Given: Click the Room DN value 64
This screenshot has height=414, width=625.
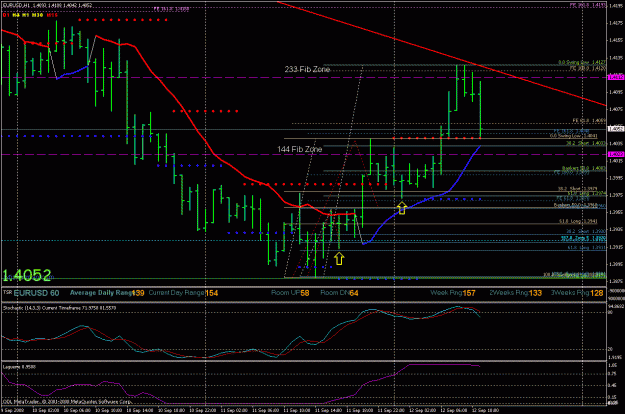Looking at the screenshot, I should click(354, 293).
